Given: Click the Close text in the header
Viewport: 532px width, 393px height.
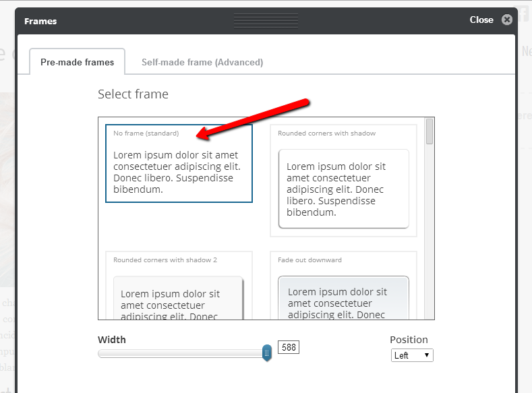Looking at the screenshot, I should click(481, 20).
